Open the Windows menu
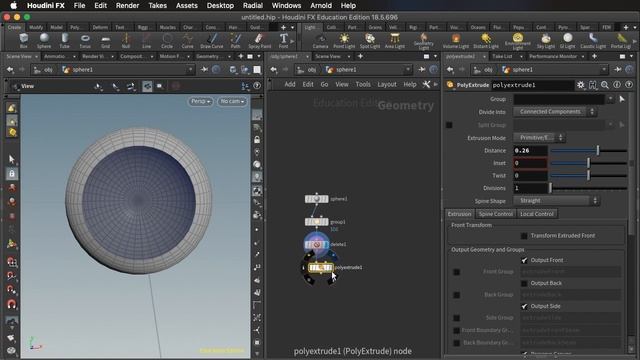The width and height of the screenshot is (640, 360). pyautogui.click(x=286, y=6)
